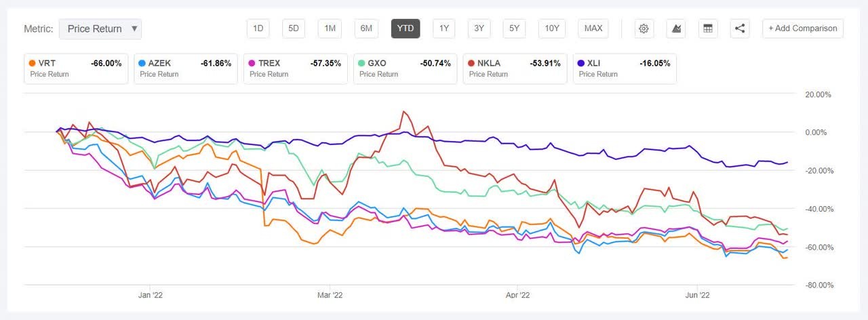Switch to the 6M time range
This screenshot has width=868, height=320.
click(366, 28)
